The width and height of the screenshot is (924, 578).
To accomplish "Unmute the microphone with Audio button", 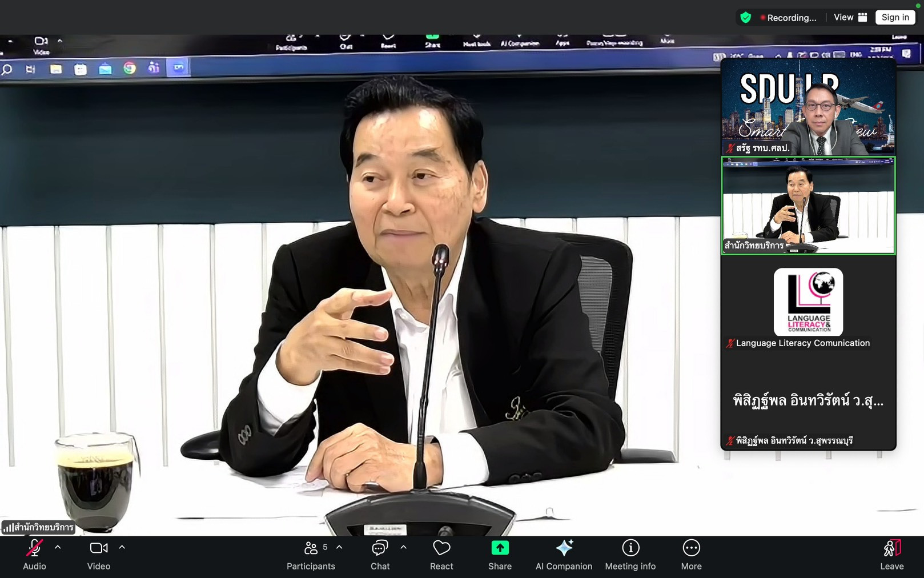I will tap(34, 555).
